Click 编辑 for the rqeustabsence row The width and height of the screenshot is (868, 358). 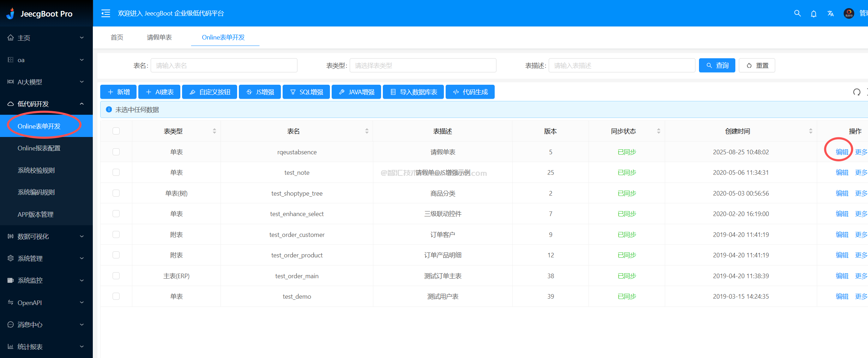click(x=842, y=152)
